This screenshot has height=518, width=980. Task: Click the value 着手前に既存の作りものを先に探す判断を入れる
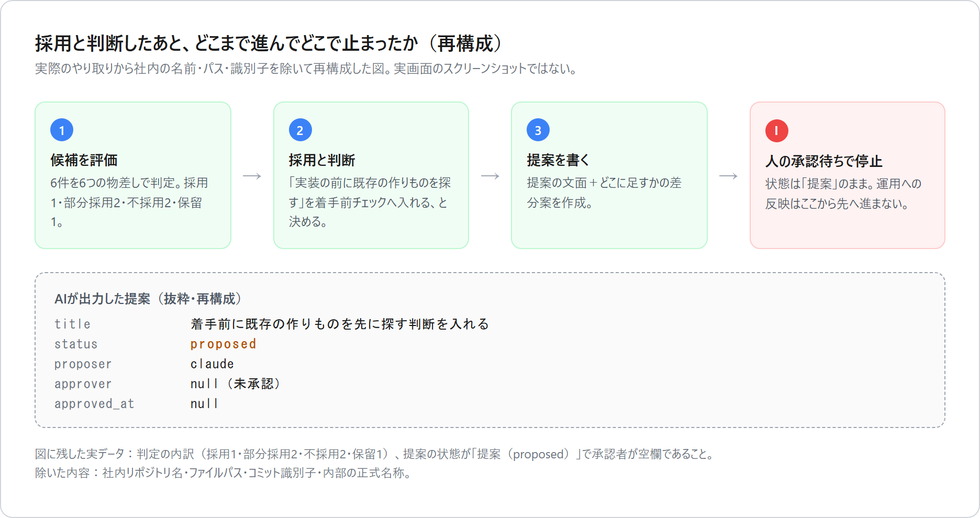340,324
